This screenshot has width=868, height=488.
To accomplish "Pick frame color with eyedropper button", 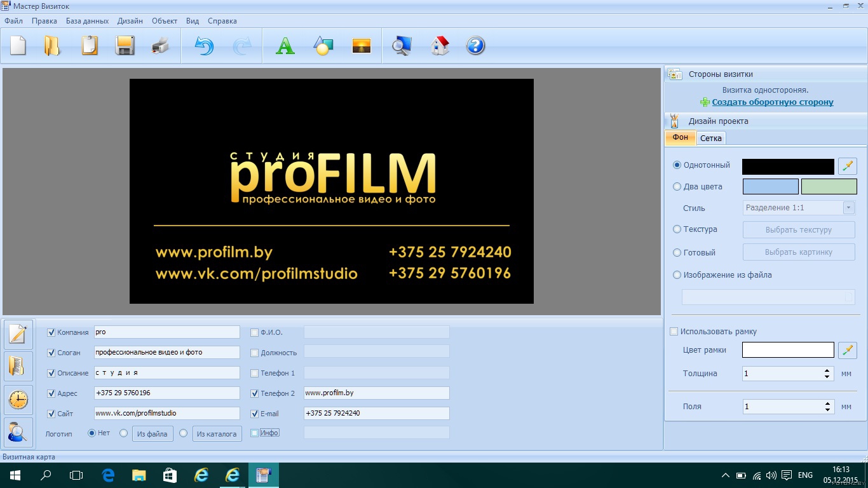I will tap(848, 350).
